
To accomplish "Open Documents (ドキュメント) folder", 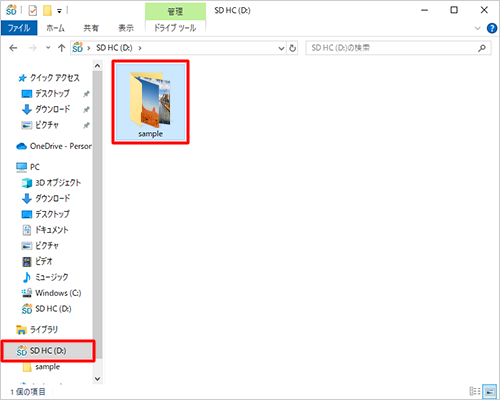I will point(52,230).
